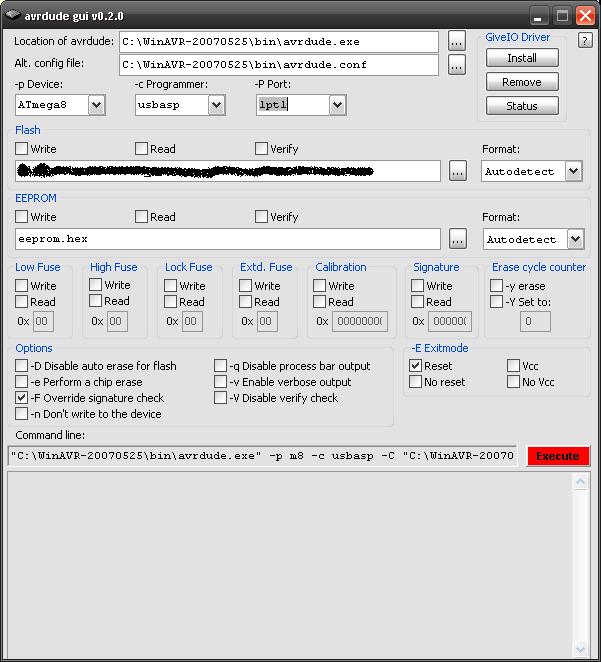
Task: Open the -P Port dropdown
Action: click(x=337, y=105)
